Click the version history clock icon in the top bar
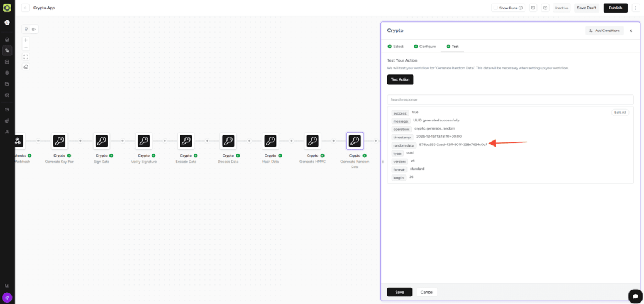The height and width of the screenshot is (304, 644). [x=533, y=8]
